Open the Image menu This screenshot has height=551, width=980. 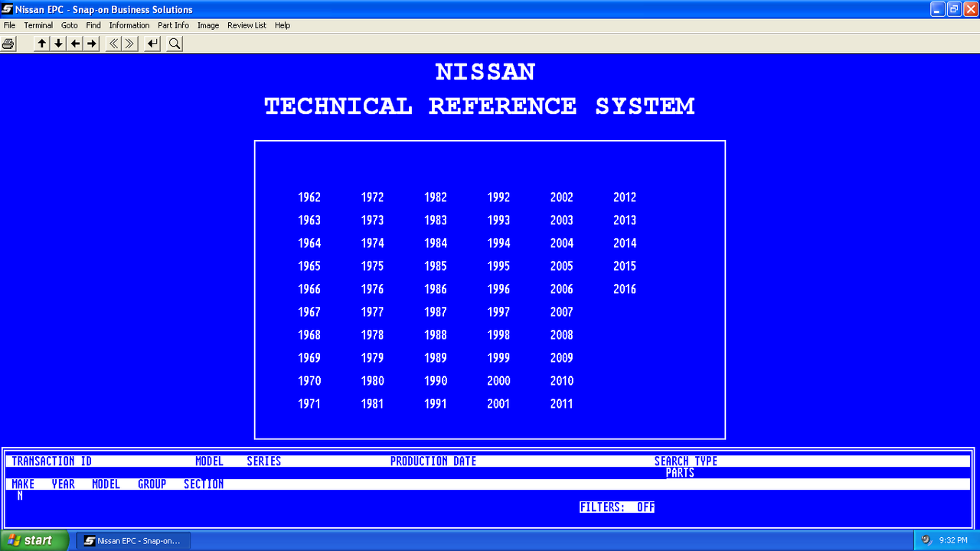pyautogui.click(x=208, y=25)
